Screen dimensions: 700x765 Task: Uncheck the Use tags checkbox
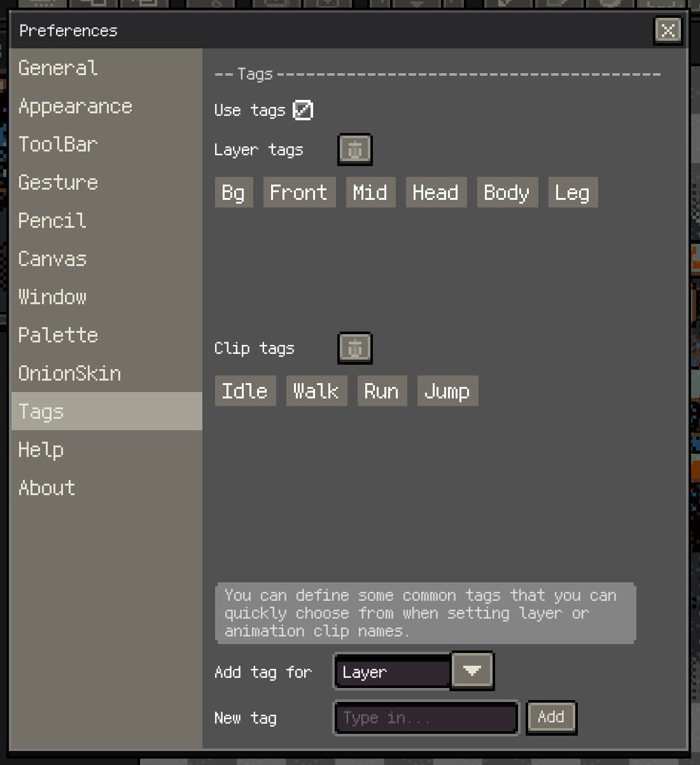point(303,110)
